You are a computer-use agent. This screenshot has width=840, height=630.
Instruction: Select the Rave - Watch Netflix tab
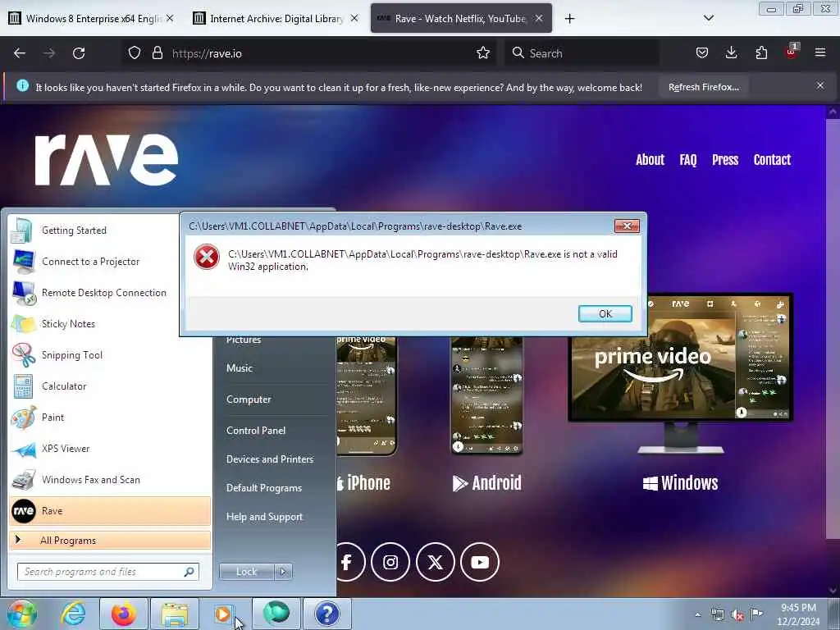pos(461,18)
